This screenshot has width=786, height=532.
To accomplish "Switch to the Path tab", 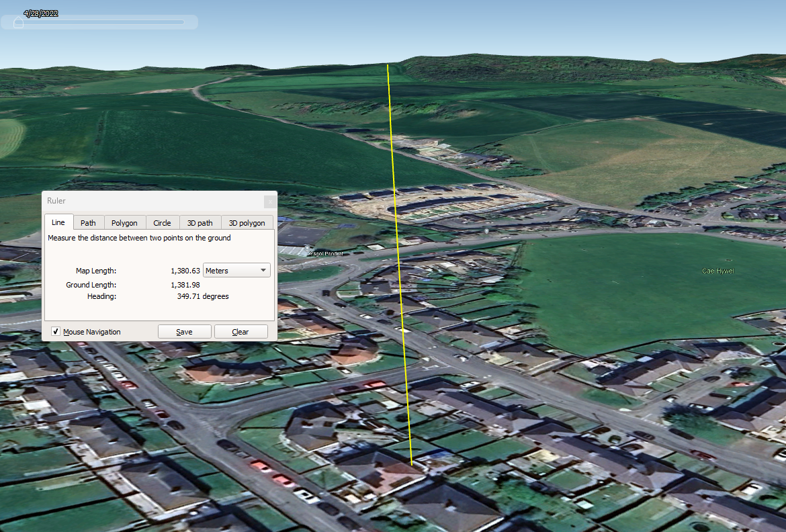I will tap(88, 223).
